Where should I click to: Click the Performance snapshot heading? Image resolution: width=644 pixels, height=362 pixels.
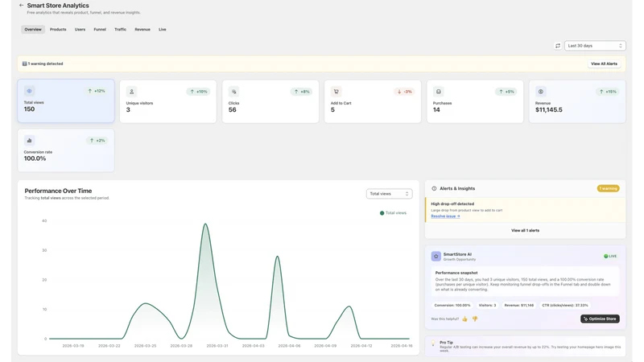(x=456, y=273)
